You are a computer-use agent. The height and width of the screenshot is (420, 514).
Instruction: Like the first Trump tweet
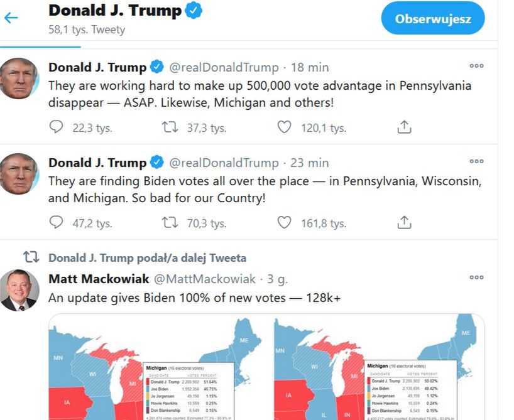click(284, 127)
